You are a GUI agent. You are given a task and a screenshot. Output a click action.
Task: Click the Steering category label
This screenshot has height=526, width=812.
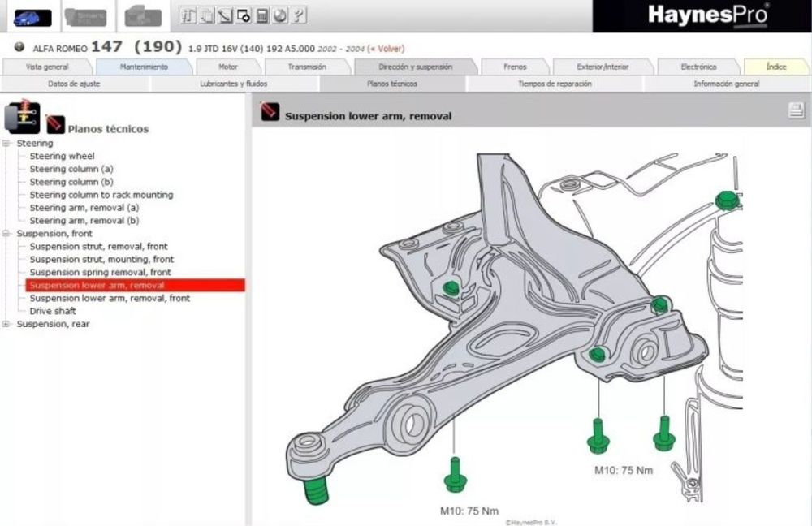(35, 144)
